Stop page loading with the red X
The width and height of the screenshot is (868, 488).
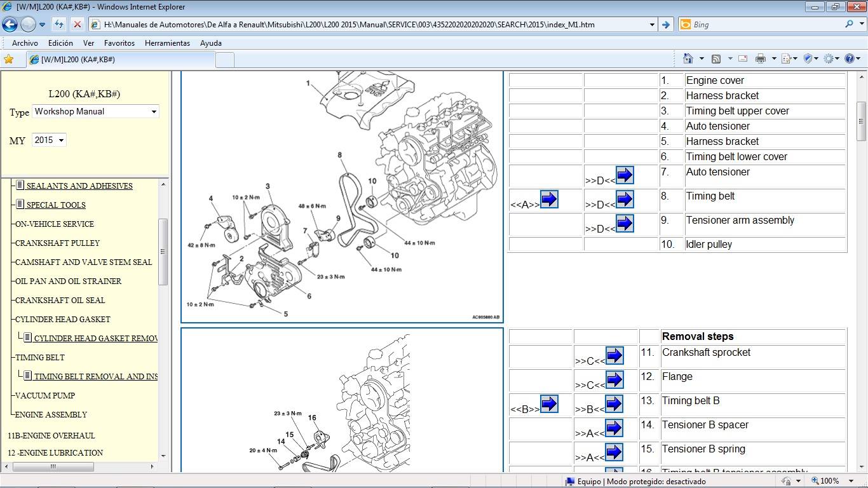77,25
